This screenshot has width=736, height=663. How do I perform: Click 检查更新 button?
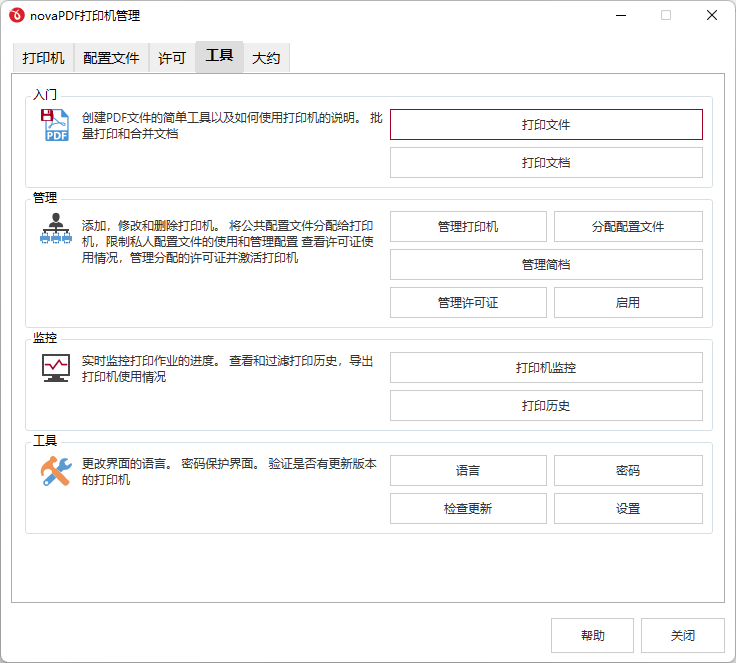[x=468, y=508]
